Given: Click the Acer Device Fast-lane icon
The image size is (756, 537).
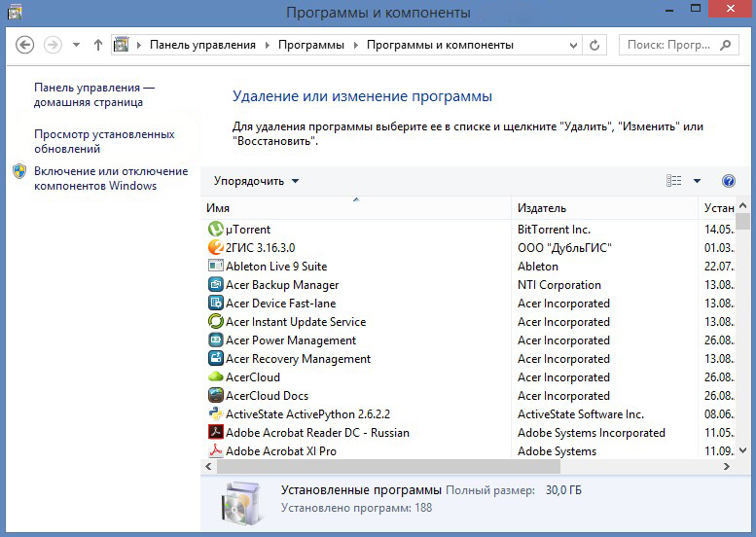Looking at the screenshot, I should point(216,303).
